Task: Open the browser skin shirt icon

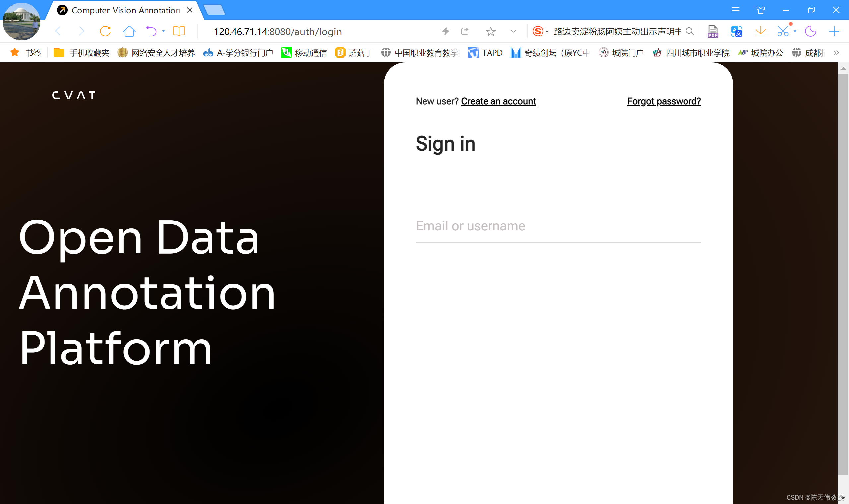Action: click(x=761, y=10)
